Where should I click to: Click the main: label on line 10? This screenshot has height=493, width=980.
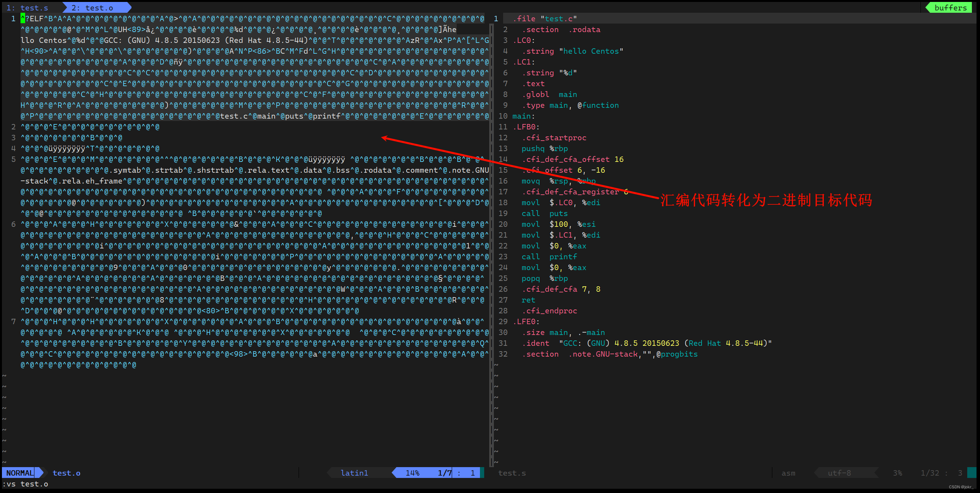[524, 116]
